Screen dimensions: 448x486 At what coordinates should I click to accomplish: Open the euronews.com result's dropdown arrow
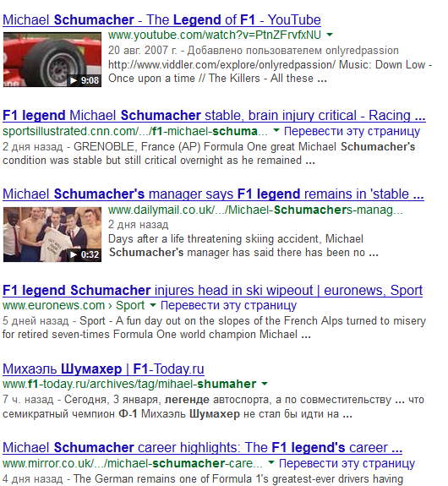(152, 305)
